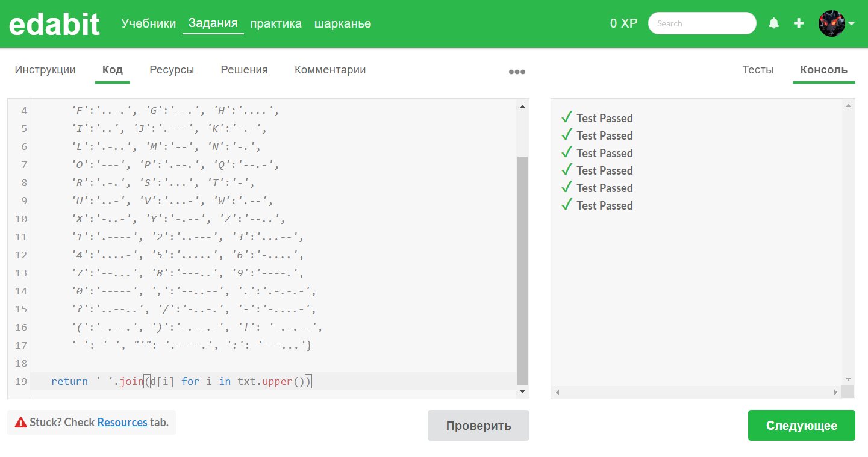This screenshot has width=868, height=457.
Task: Click the Проверить button
Action: point(478,426)
